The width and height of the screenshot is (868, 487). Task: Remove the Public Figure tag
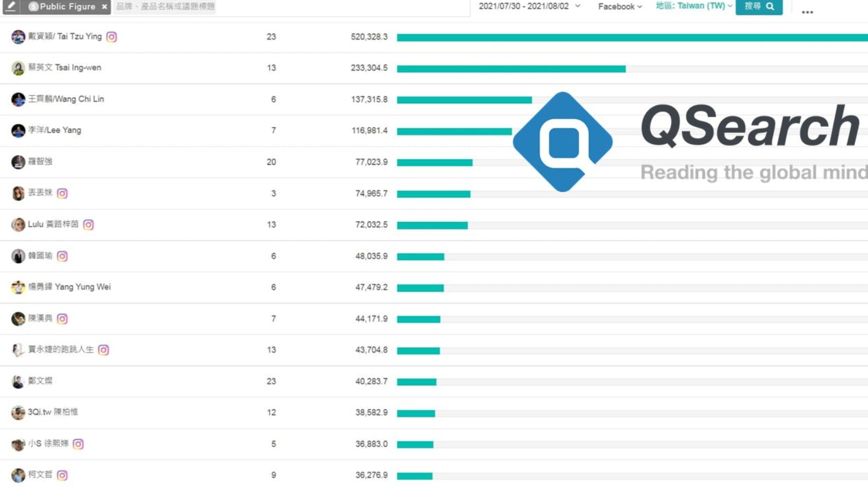(104, 7)
